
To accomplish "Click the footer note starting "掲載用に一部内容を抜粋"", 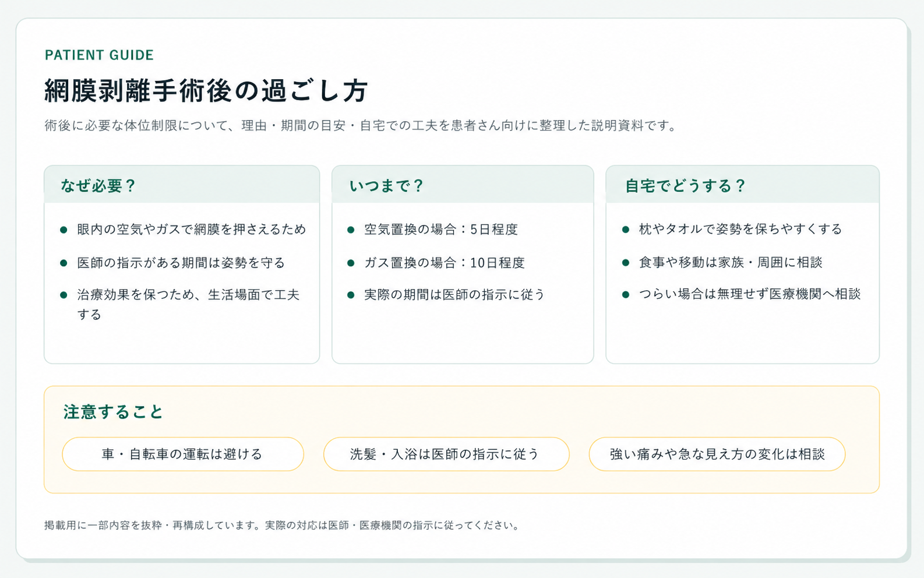I will pos(282,525).
